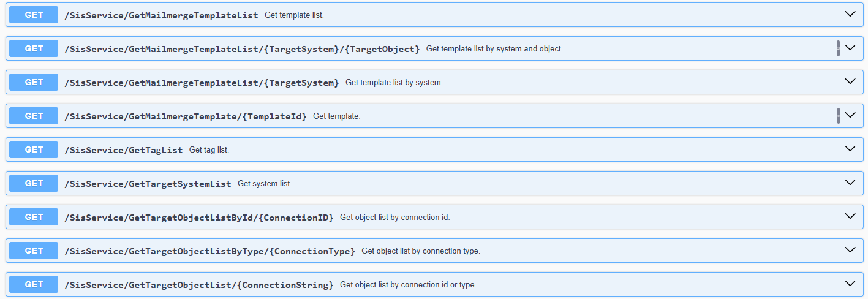Expand the GetTargetObjectListByType chevron

click(x=850, y=250)
